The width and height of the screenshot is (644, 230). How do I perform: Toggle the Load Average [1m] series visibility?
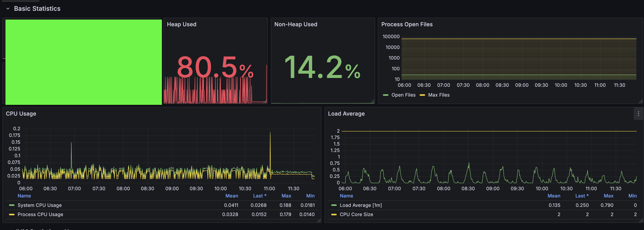[x=360, y=205]
